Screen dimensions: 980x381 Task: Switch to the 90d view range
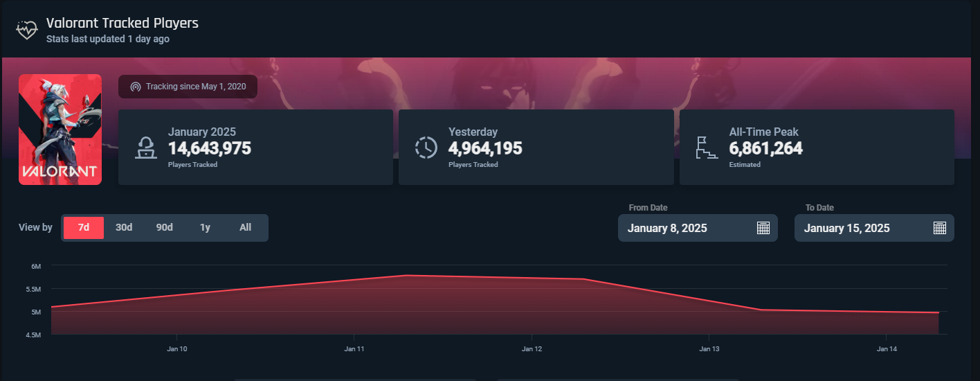(x=165, y=228)
